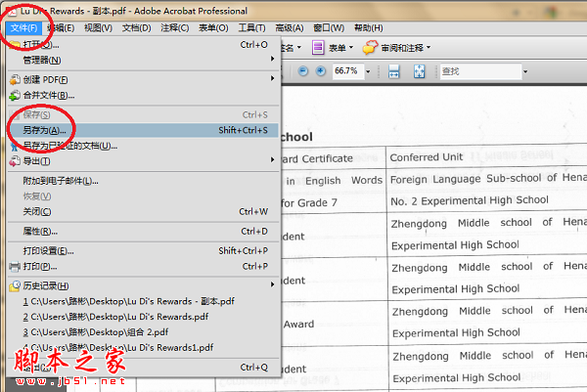The image size is (587, 392).
Task: Click the 历史记录 folder-clock icon
Action: coord(15,286)
